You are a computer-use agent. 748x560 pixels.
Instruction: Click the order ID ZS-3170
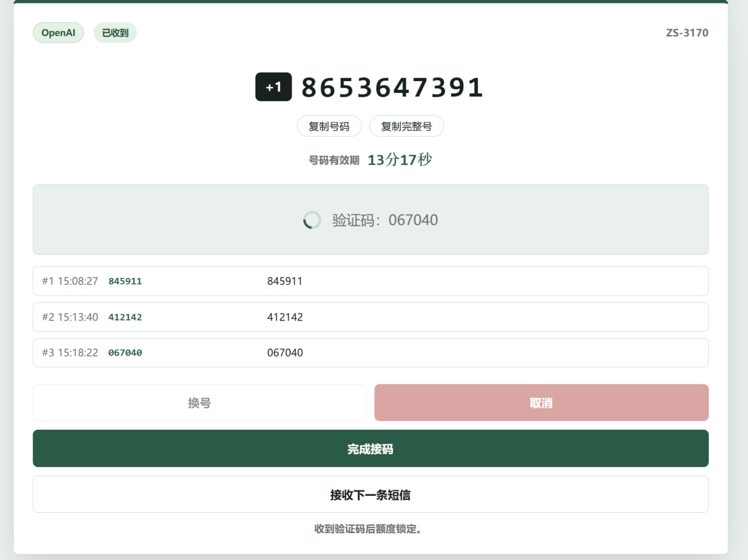(687, 33)
